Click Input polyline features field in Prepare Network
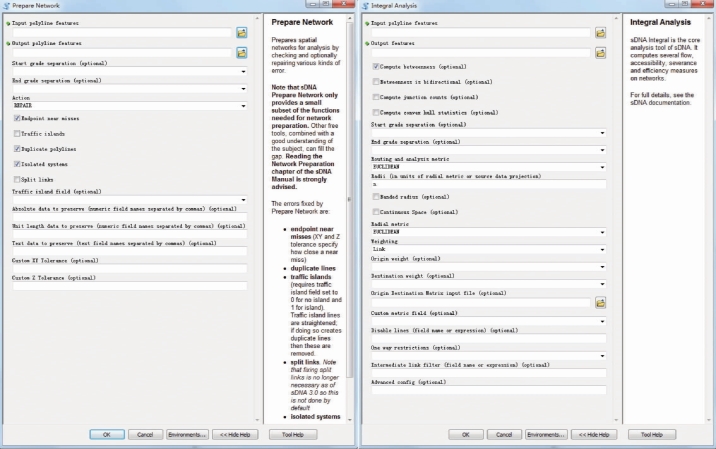The height and width of the screenshot is (449, 716). (122, 32)
